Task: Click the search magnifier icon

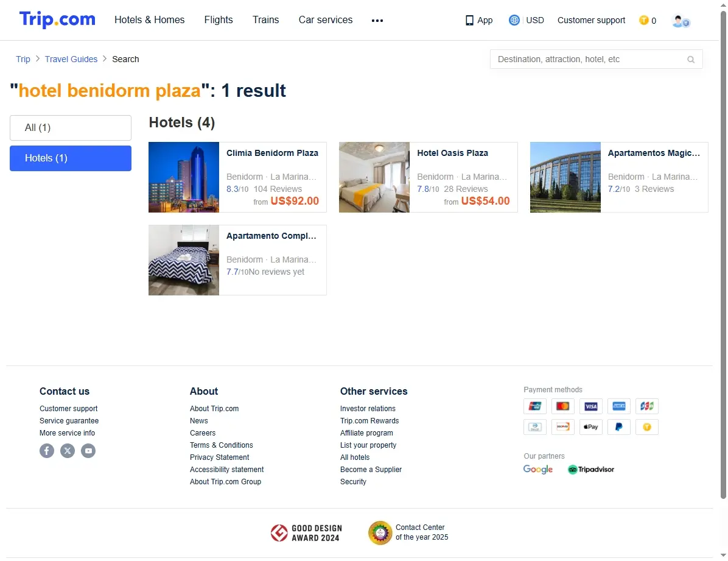Action: click(x=691, y=60)
